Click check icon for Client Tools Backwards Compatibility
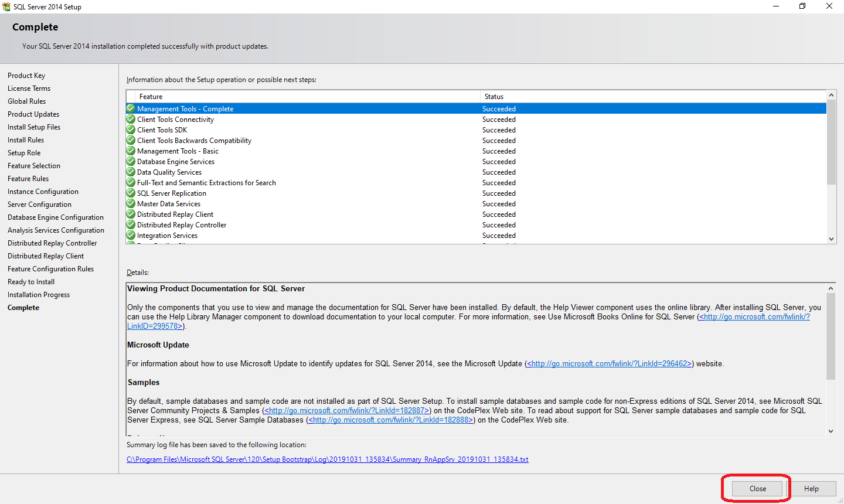 click(x=131, y=140)
